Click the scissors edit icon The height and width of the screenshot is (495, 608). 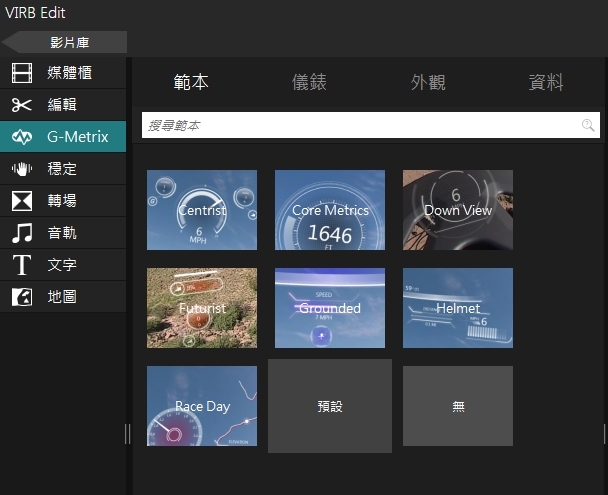pyautogui.click(x=22, y=105)
